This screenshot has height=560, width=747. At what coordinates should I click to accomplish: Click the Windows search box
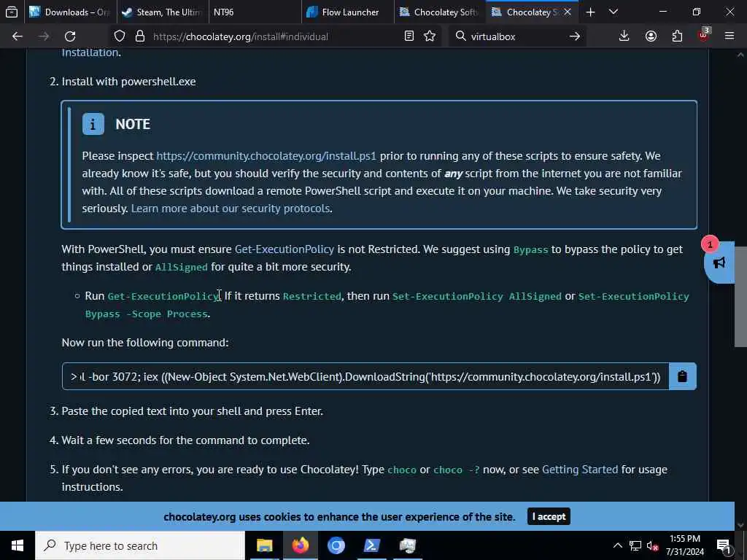139,545
